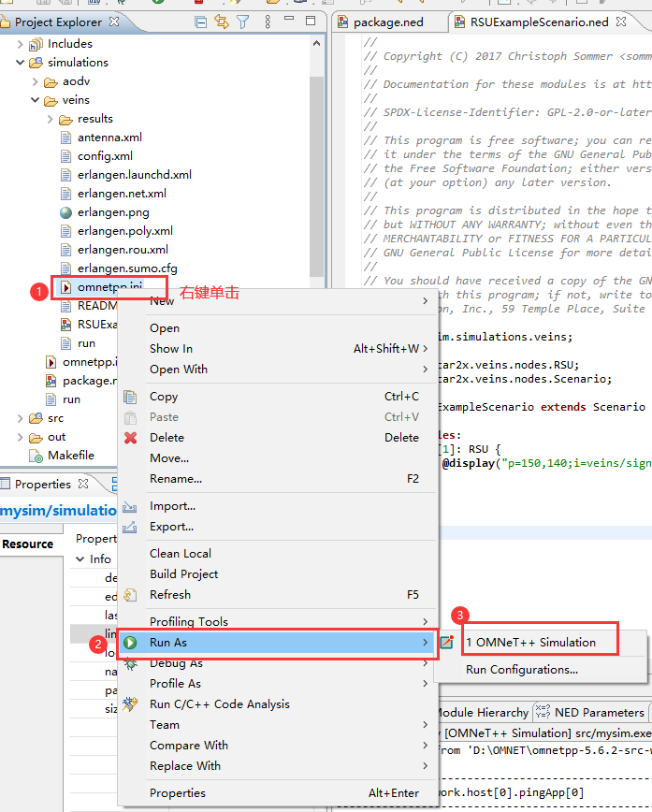Open the Compare With submenu
The width and height of the screenshot is (652, 812).
point(278,746)
